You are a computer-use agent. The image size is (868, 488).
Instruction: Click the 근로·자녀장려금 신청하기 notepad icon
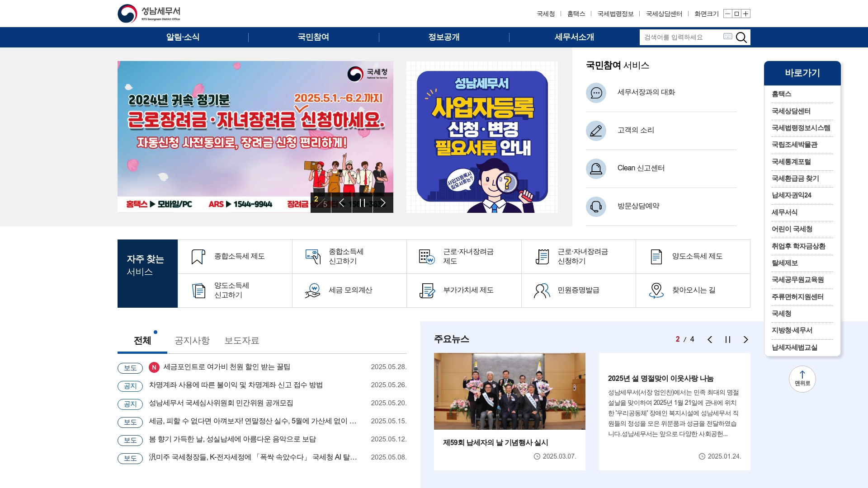coord(542,257)
